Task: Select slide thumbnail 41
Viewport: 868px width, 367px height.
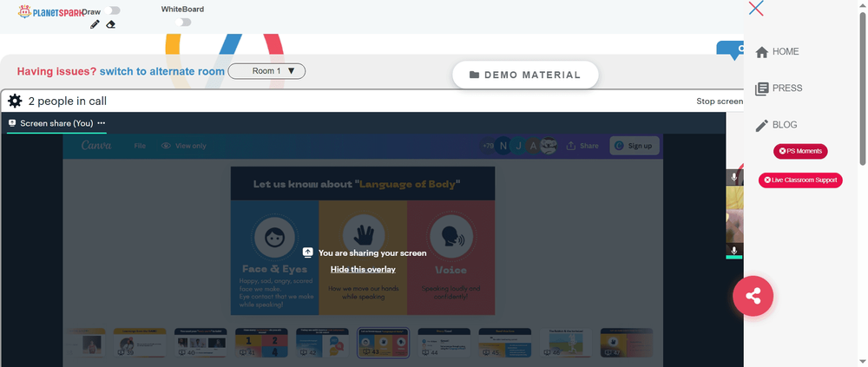Action: pyautogui.click(x=261, y=343)
